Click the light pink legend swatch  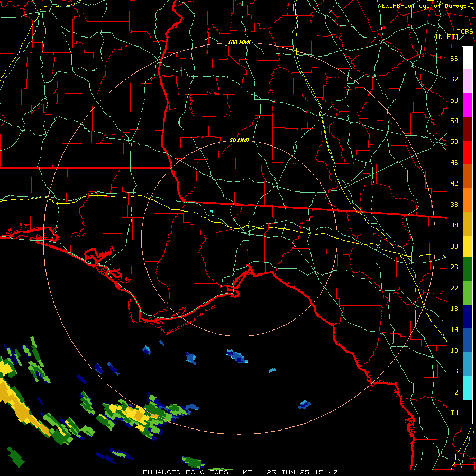coord(467,81)
